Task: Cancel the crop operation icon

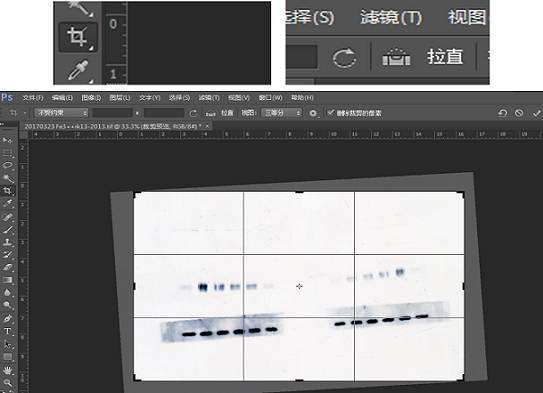Action: point(519,113)
